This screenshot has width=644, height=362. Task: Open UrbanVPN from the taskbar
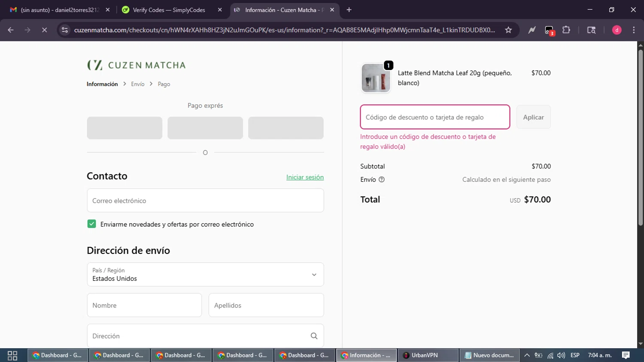[x=428, y=355]
